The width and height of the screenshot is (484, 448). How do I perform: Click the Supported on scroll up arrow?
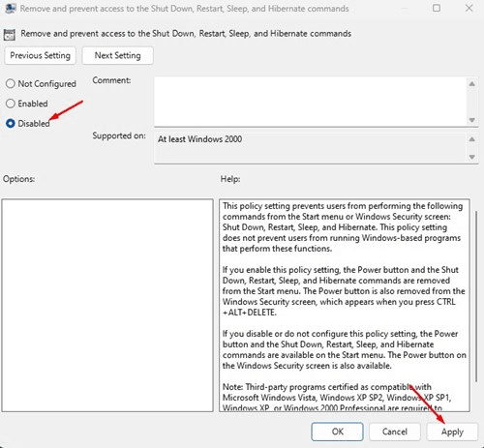[x=471, y=139]
